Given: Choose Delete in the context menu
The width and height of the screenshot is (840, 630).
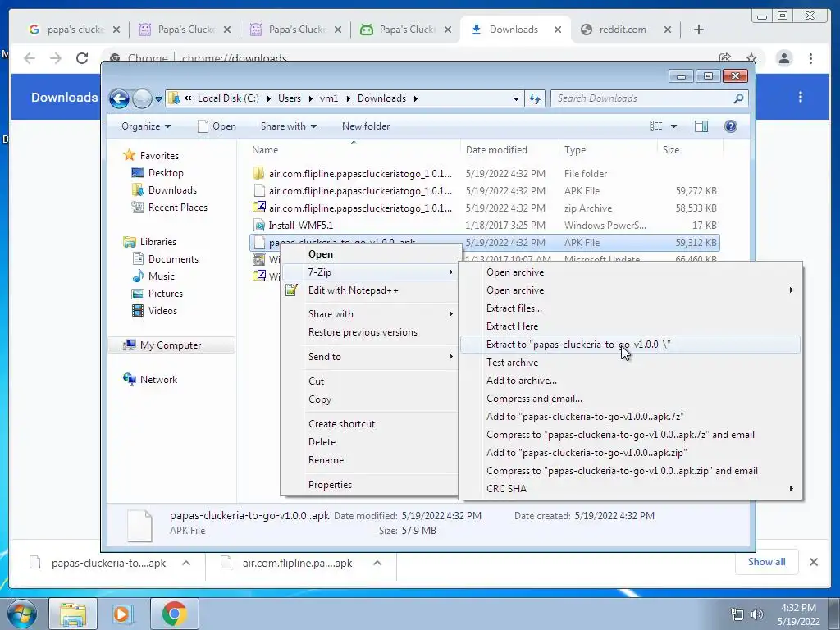Looking at the screenshot, I should [369, 442].
